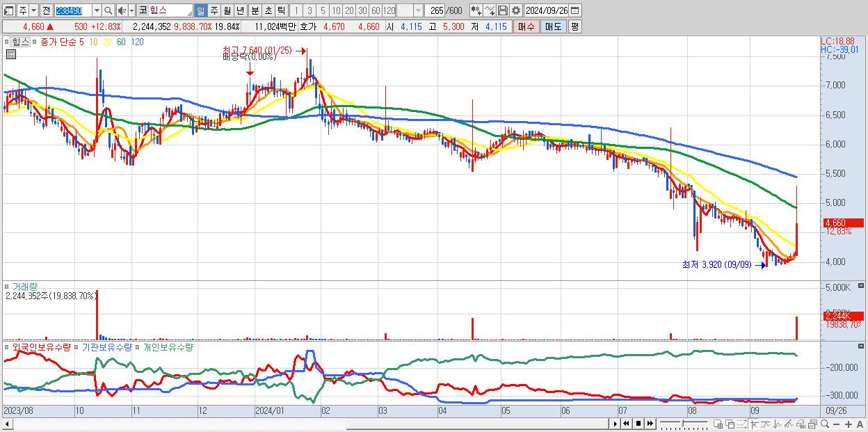
Task: Open the 힘스 stock name combo box
Action: point(170,11)
